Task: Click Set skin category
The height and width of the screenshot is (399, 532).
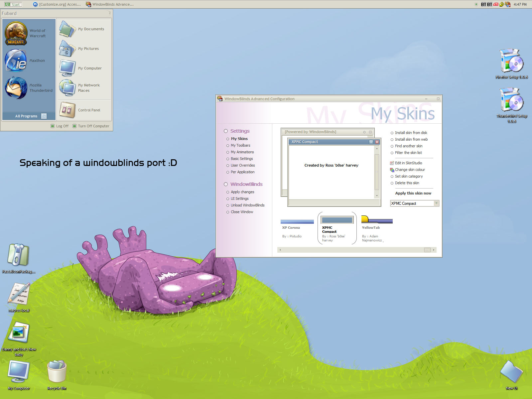Action: pyautogui.click(x=409, y=176)
